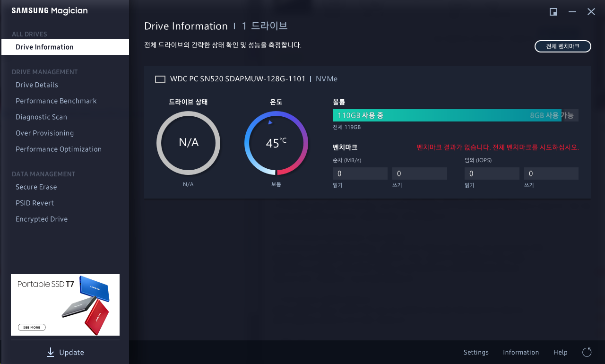This screenshot has height=364, width=605.
Task: Switch to compact window mode icon
Action: pyautogui.click(x=553, y=12)
